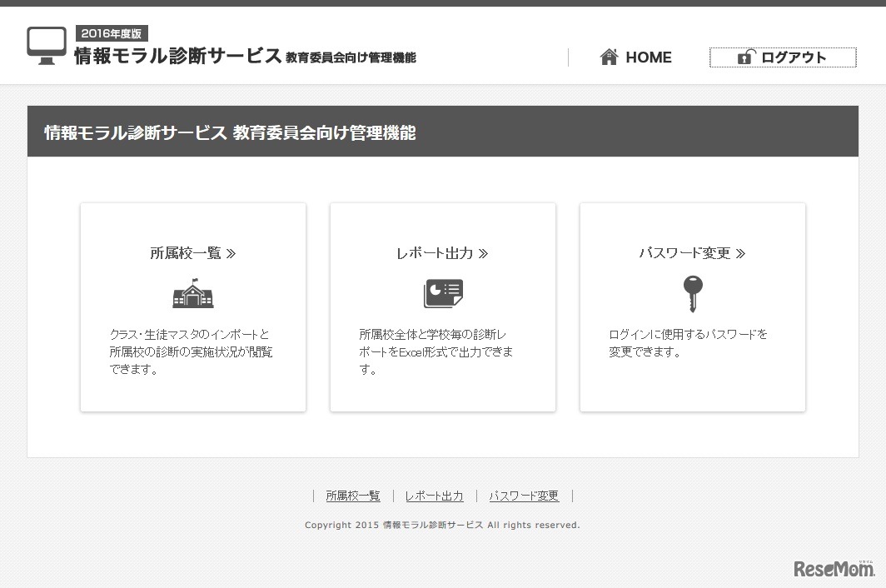Click the school building icon
Viewport: 886px width, 588px height.
tap(192, 293)
